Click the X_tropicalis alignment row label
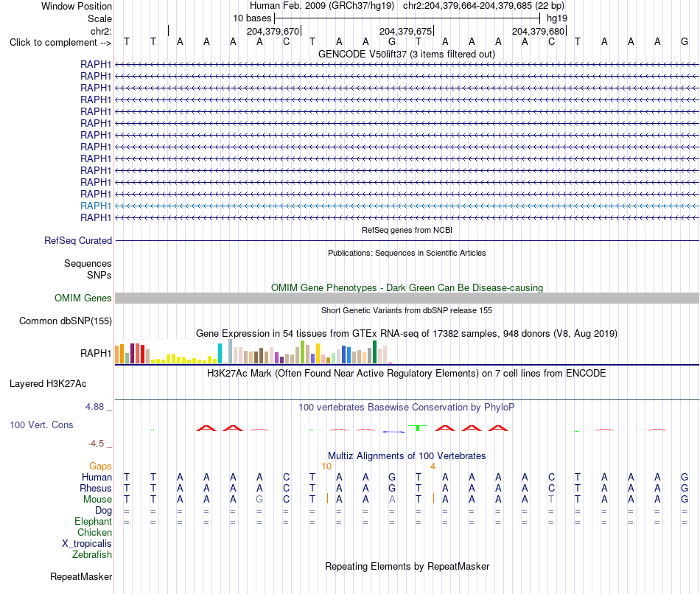 tap(87, 544)
